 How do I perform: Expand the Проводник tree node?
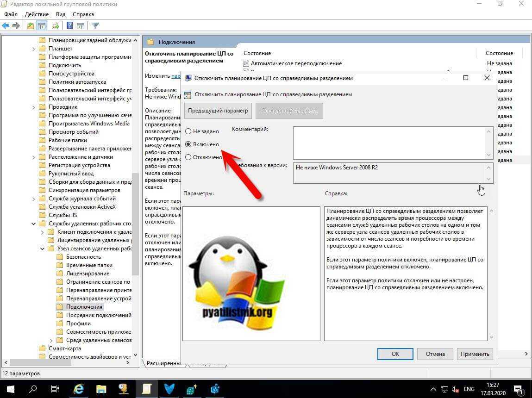tap(33, 107)
